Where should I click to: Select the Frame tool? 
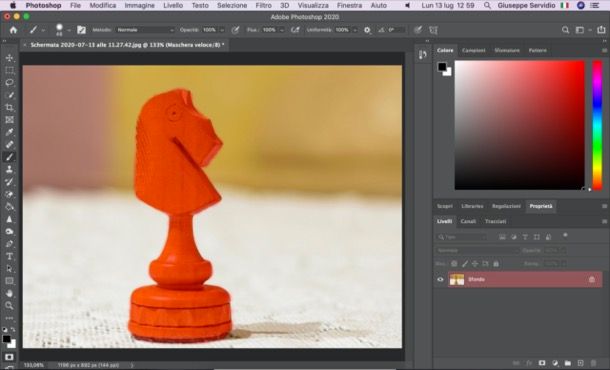click(x=9, y=120)
